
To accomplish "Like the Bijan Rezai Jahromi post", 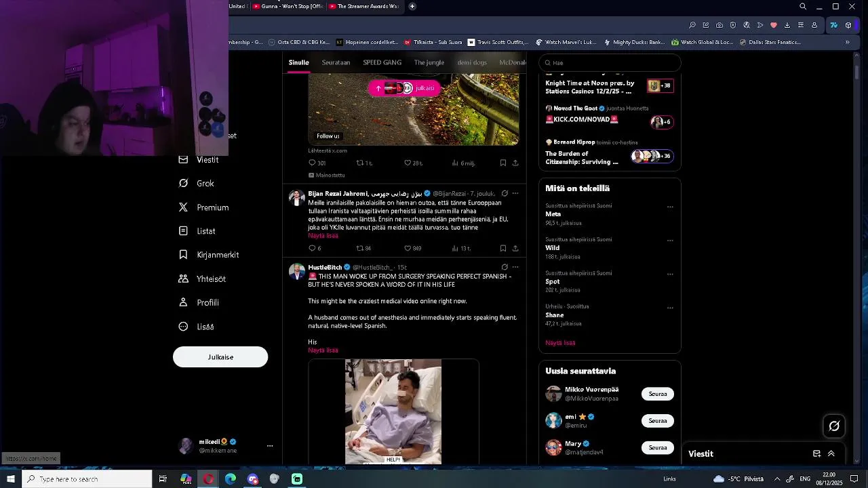I will pyautogui.click(x=412, y=248).
